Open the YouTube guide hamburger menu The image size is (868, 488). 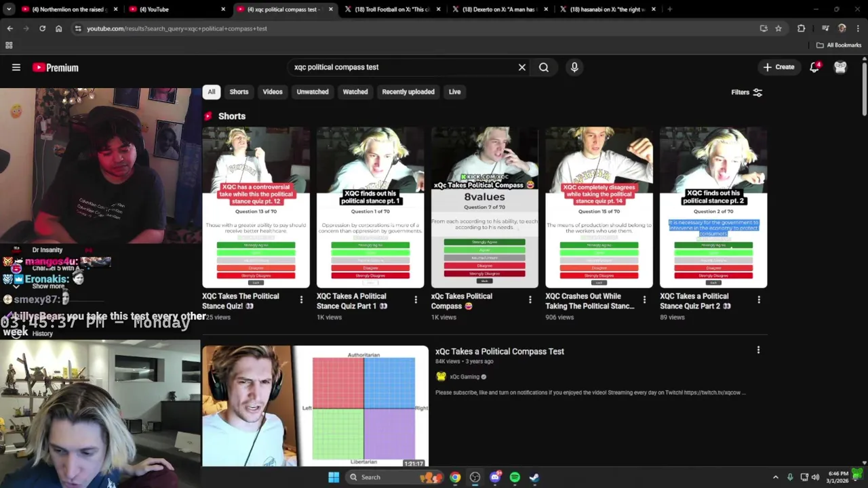[x=16, y=67]
